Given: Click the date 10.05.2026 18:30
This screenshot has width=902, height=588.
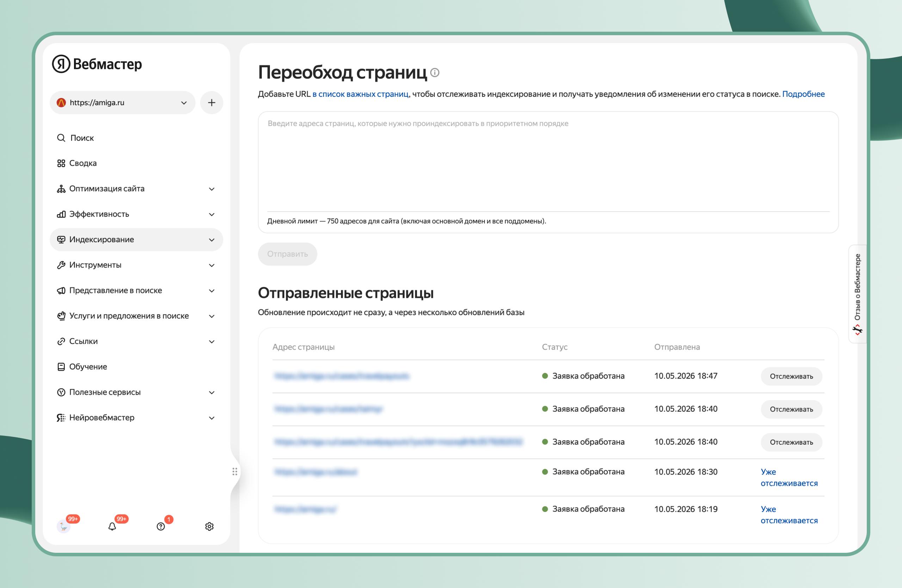Looking at the screenshot, I should (686, 472).
